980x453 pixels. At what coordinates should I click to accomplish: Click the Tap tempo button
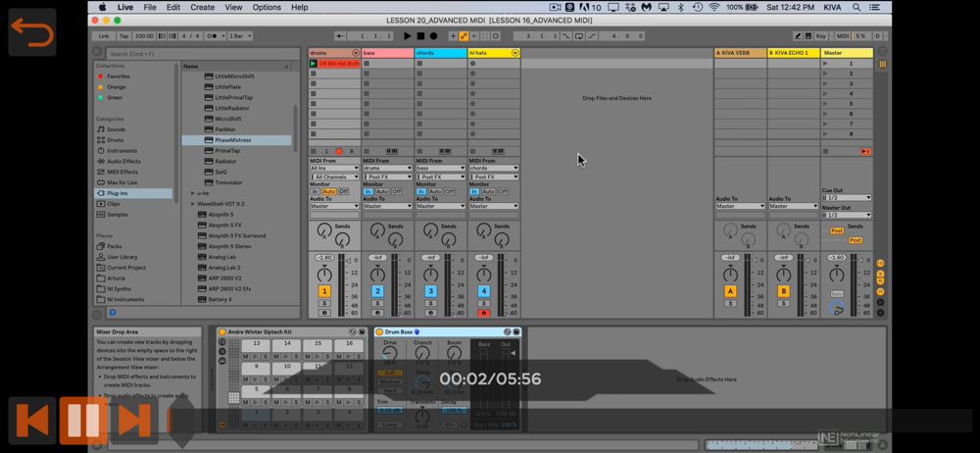[x=124, y=36]
